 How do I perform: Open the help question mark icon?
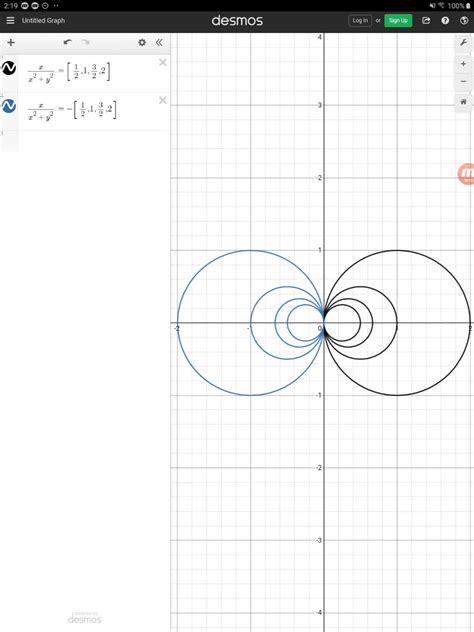(445, 21)
